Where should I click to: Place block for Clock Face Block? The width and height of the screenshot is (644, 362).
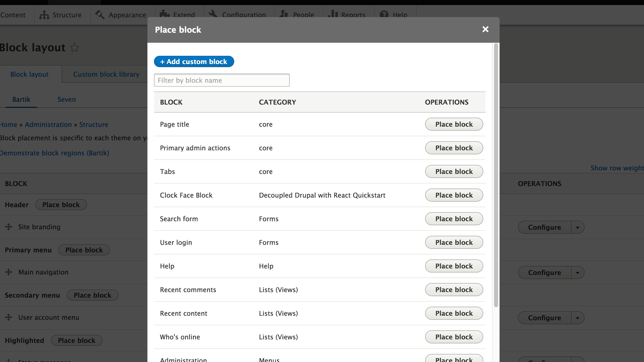pos(454,195)
